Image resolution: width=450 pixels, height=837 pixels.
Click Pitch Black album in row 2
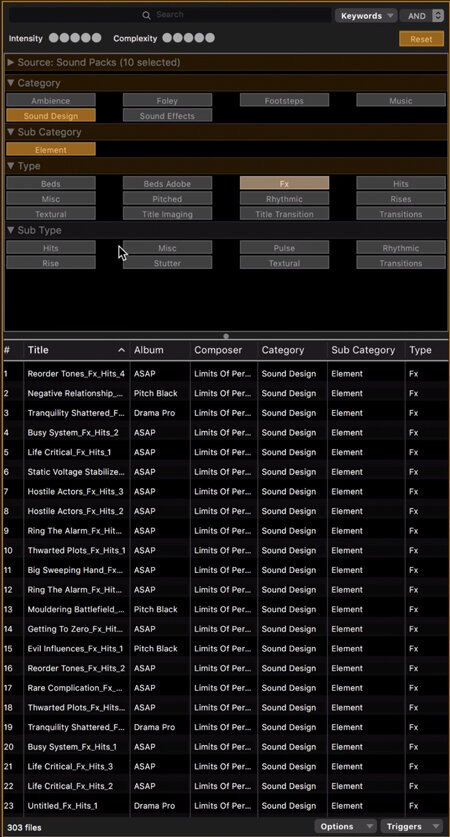pyautogui.click(x=155, y=393)
